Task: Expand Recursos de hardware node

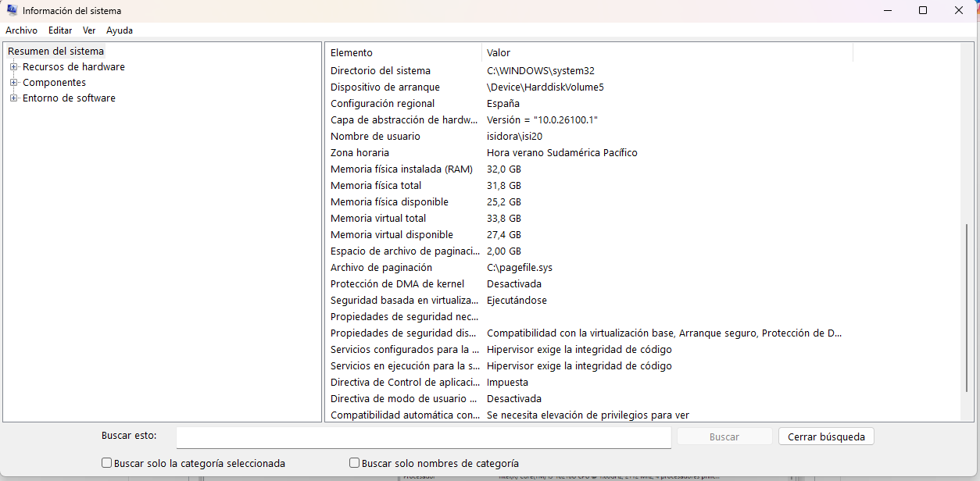Action: click(x=13, y=67)
